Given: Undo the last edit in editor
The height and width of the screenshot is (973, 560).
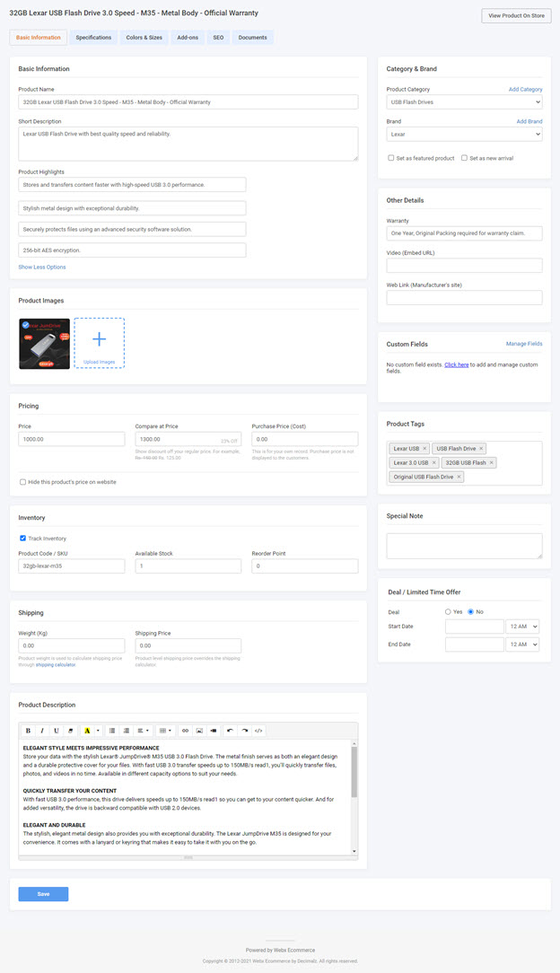Looking at the screenshot, I should pos(230,731).
